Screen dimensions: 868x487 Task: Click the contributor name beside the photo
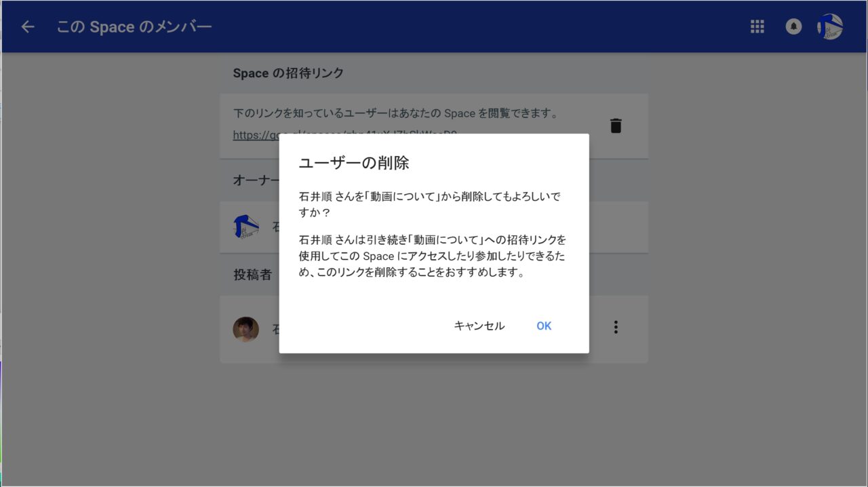click(x=275, y=330)
